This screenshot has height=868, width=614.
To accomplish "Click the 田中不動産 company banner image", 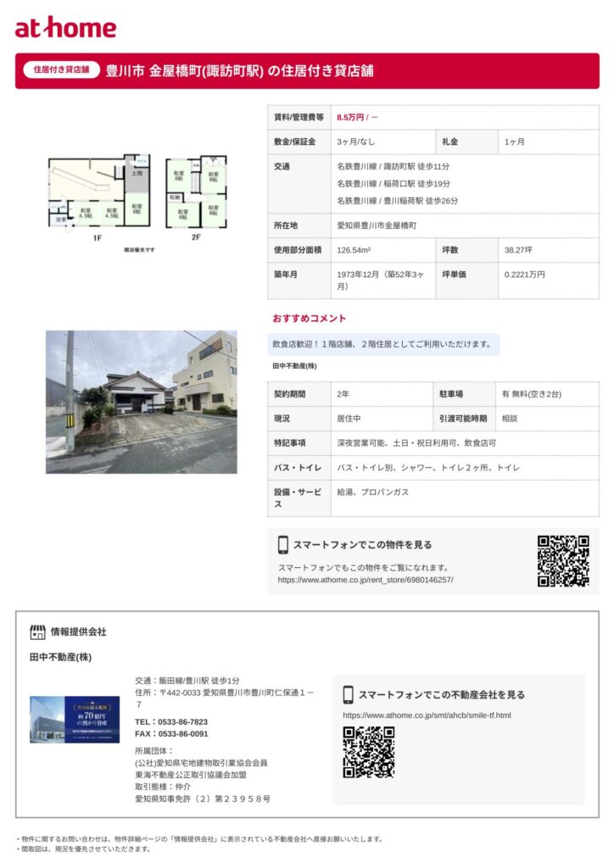I will pyautogui.click(x=75, y=719).
